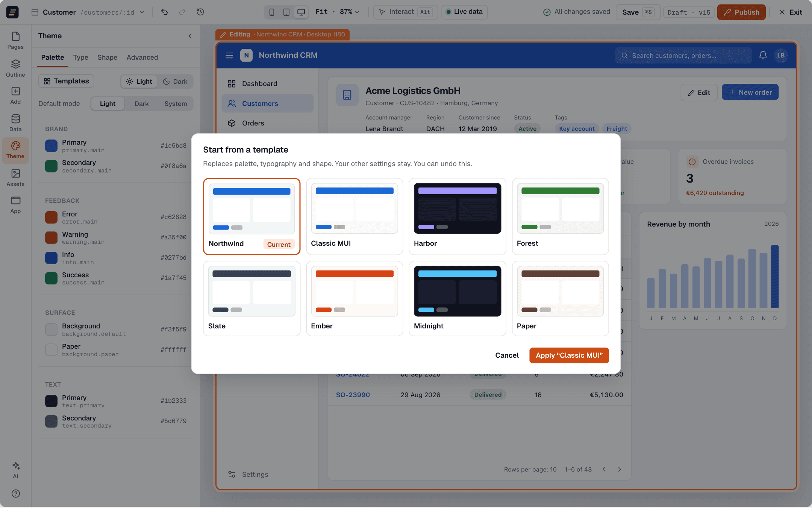Switch to the Advanced tab
Screen dimensions: 812x508
(x=142, y=57)
